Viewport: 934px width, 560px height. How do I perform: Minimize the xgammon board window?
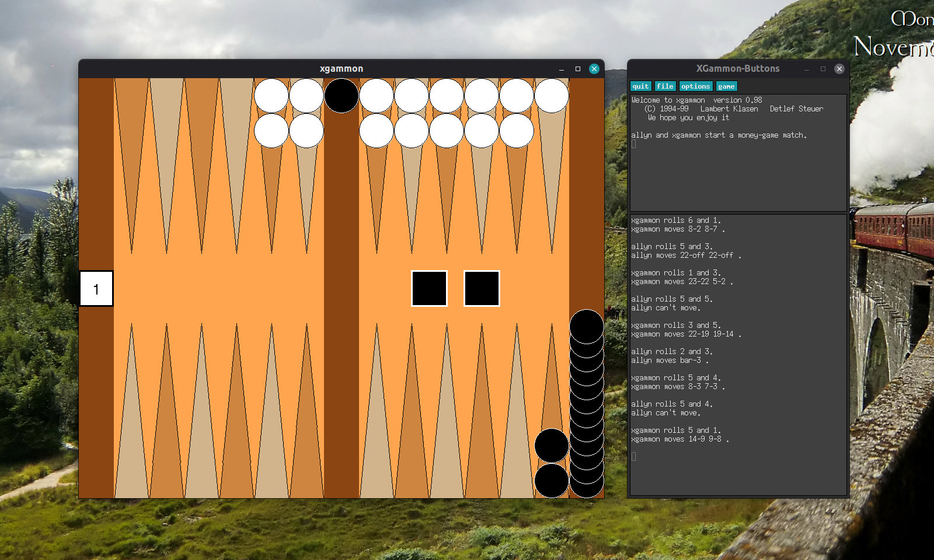pos(562,69)
